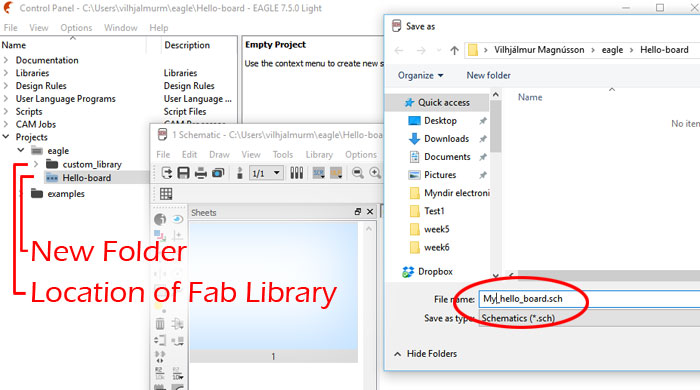Select Dropbox in the navigation pane
This screenshot has height=390, width=700.
(x=435, y=271)
